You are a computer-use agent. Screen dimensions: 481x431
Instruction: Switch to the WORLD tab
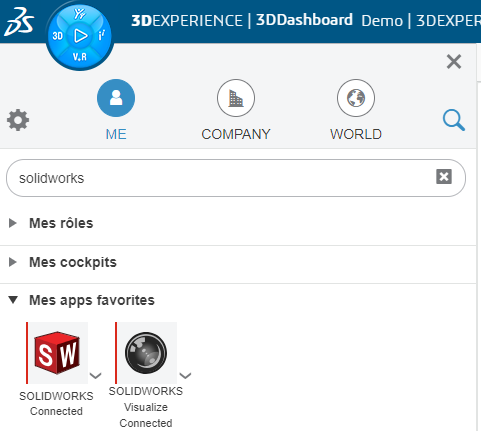(x=356, y=111)
